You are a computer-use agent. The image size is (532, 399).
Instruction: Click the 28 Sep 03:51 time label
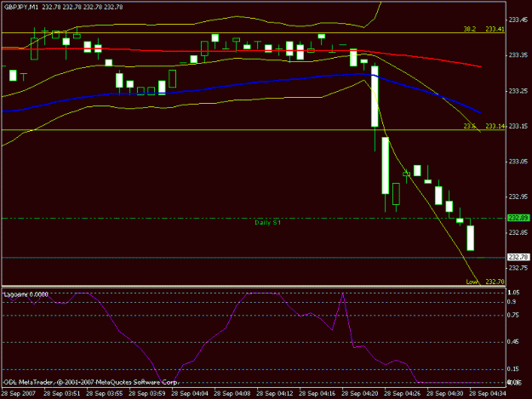[62, 393]
